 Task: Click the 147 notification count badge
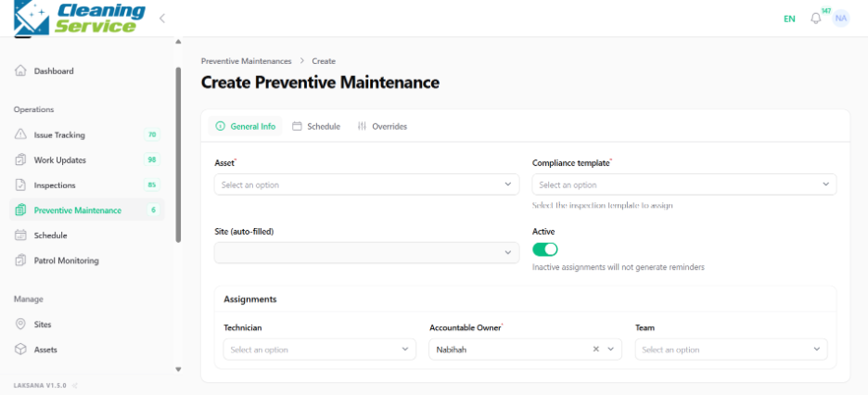pos(826,10)
